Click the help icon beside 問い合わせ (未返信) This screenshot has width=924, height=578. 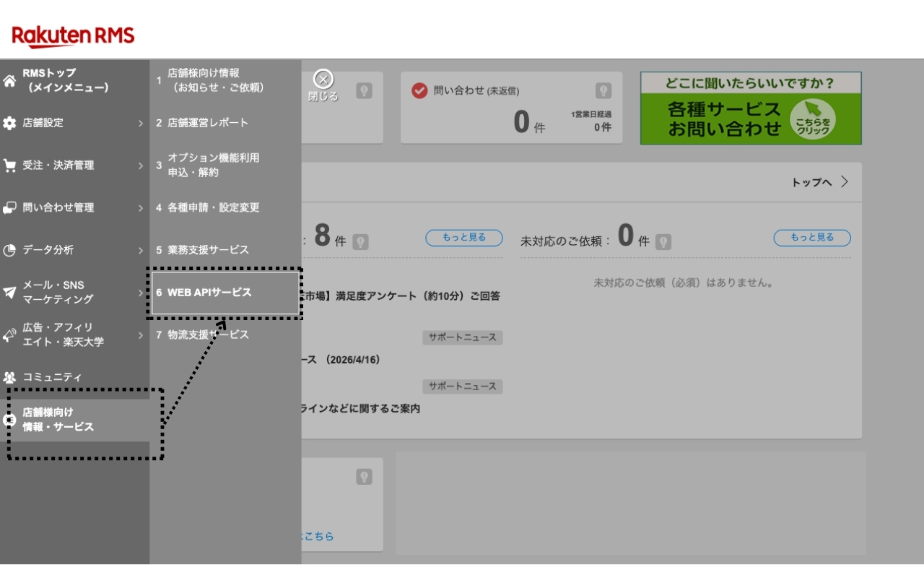(603, 90)
